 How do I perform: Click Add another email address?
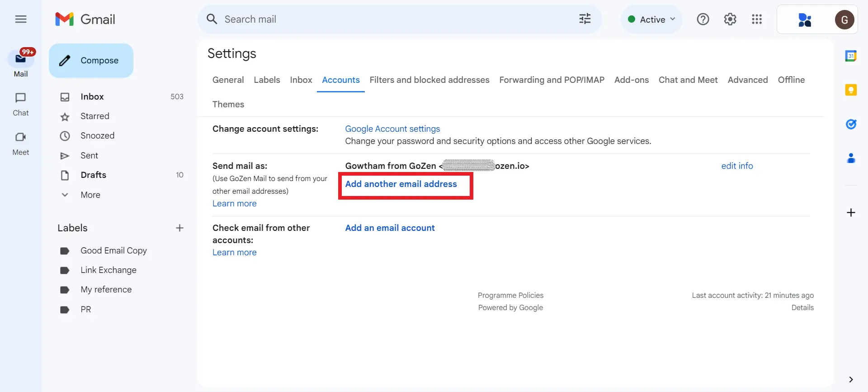click(x=401, y=184)
